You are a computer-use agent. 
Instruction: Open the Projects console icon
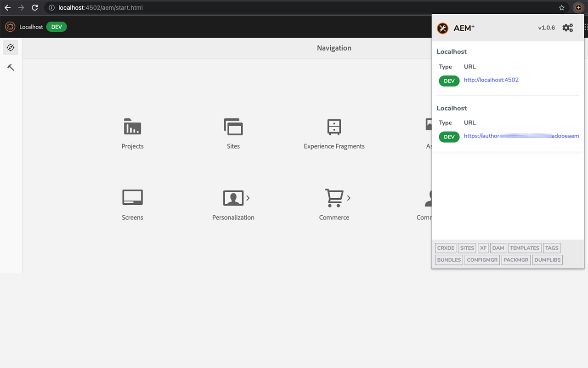click(132, 126)
